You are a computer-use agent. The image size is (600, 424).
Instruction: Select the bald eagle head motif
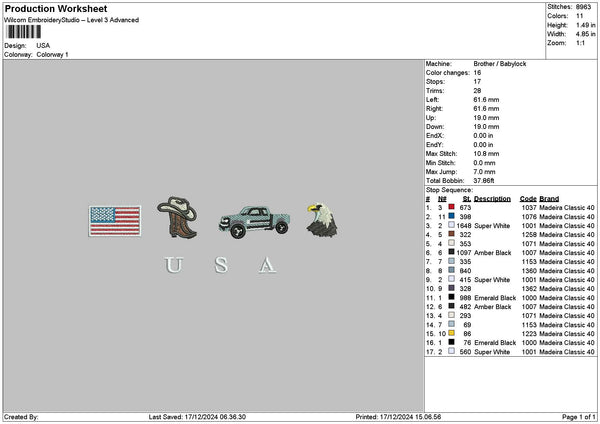pyautogui.click(x=322, y=220)
